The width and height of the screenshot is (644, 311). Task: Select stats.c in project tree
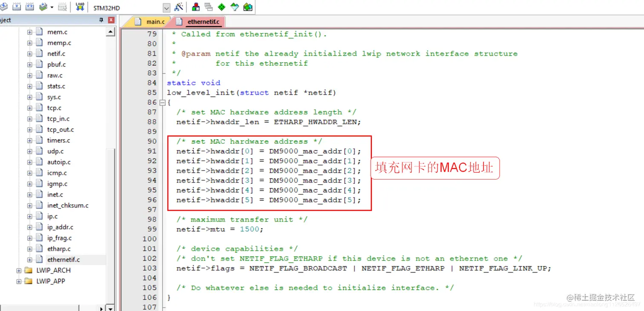tap(56, 86)
